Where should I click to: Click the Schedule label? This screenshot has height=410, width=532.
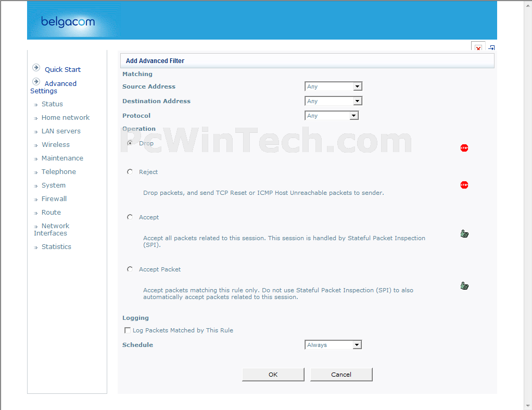[x=138, y=345]
